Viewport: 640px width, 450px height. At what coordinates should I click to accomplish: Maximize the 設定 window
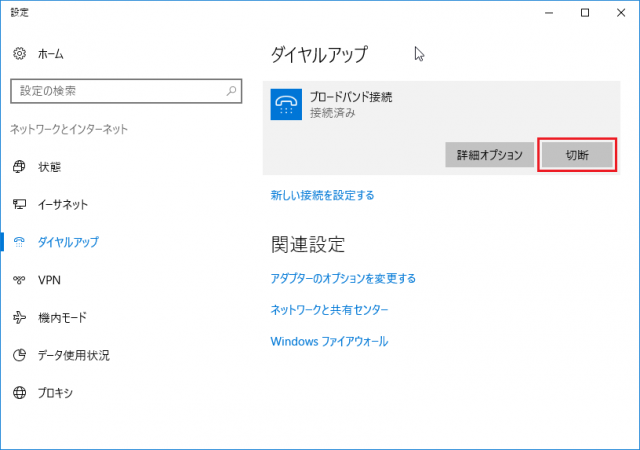click(x=585, y=13)
